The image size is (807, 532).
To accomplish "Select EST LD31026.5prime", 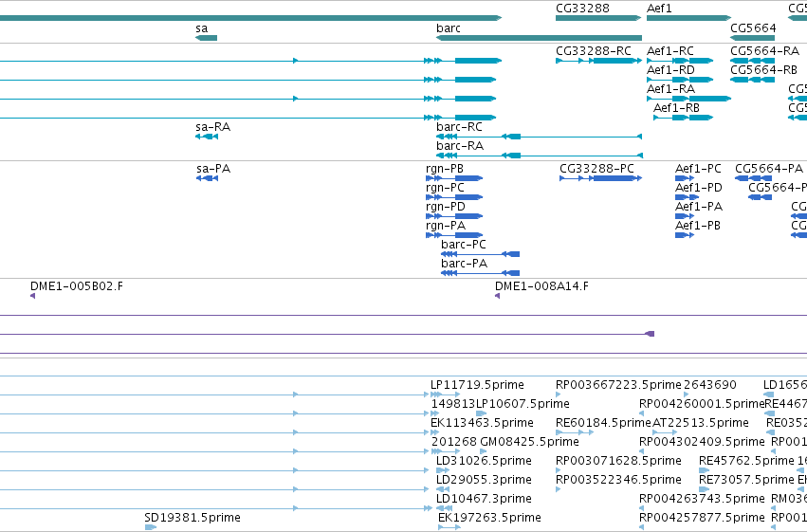I will pyautogui.click(x=443, y=470).
